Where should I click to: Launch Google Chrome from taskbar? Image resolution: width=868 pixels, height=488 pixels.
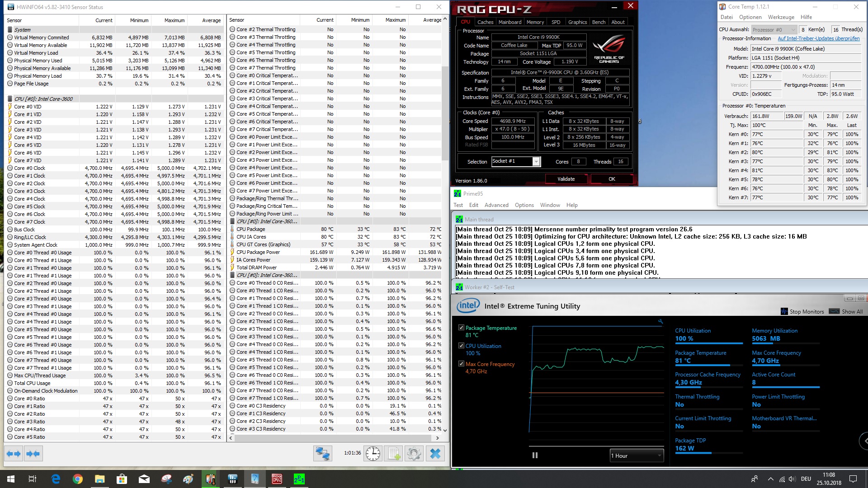[x=77, y=479]
